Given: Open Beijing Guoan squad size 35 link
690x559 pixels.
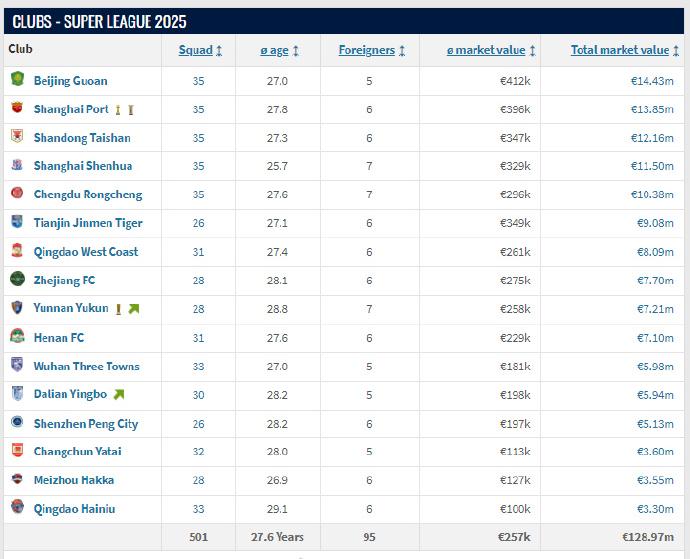Looking at the screenshot, I should pos(198,81).
